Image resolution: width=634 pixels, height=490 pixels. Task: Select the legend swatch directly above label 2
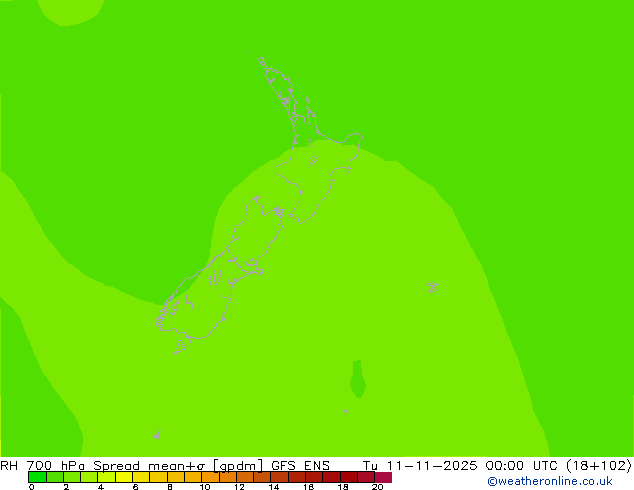tap(72, 477)
